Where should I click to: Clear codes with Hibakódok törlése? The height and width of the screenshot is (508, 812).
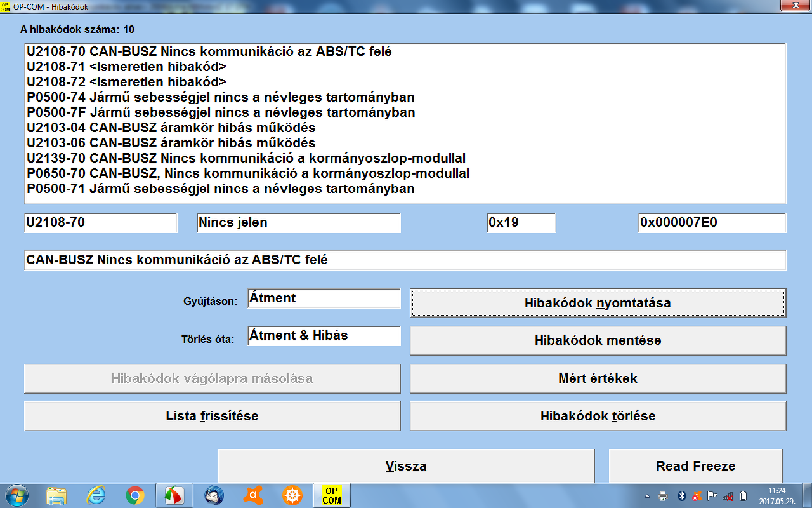click(598, 417)
